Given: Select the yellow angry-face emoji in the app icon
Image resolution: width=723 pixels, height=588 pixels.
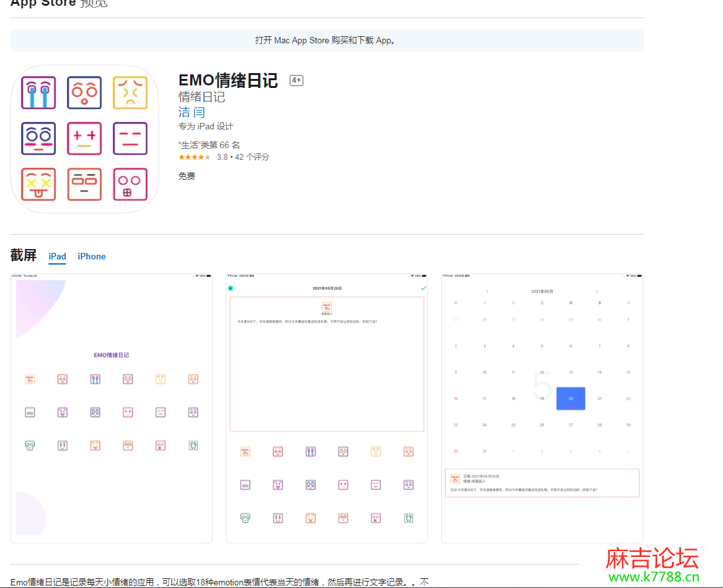Looking at the screenshot, I should pyautogui.click(x=130, y=93).
